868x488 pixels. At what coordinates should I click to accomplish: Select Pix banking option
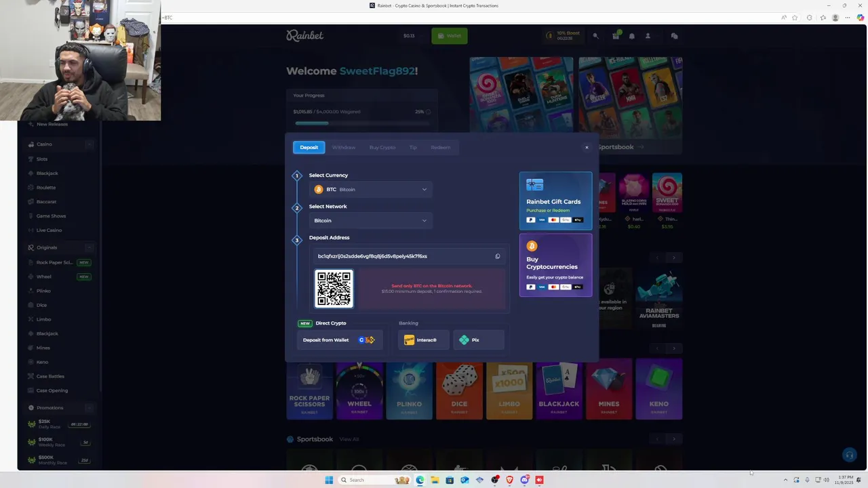pos(478,340)
